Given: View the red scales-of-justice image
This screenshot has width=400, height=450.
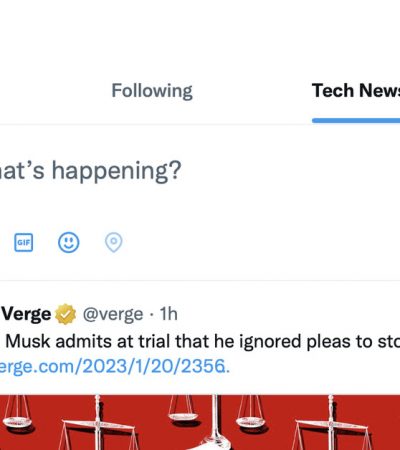Looking at the screenshot, I should (200, 422).
